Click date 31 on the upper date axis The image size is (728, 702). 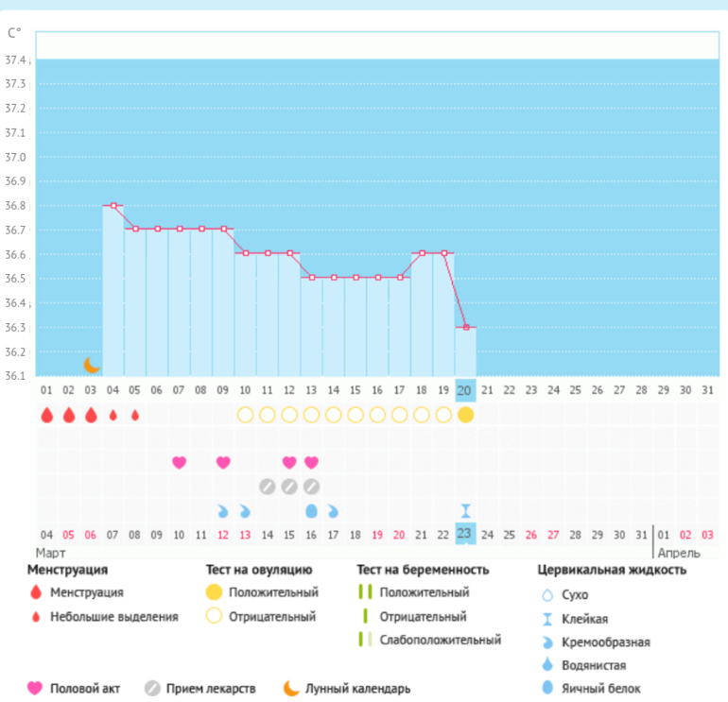pyautogui.click(x=707, y=389)
